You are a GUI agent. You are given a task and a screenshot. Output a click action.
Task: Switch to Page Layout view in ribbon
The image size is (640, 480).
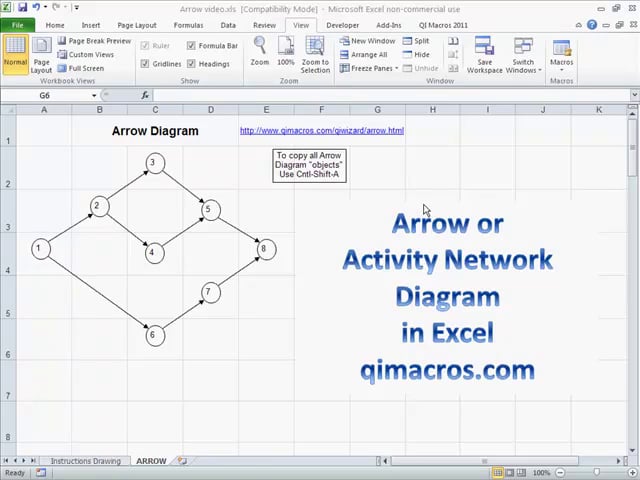point(41,54)
